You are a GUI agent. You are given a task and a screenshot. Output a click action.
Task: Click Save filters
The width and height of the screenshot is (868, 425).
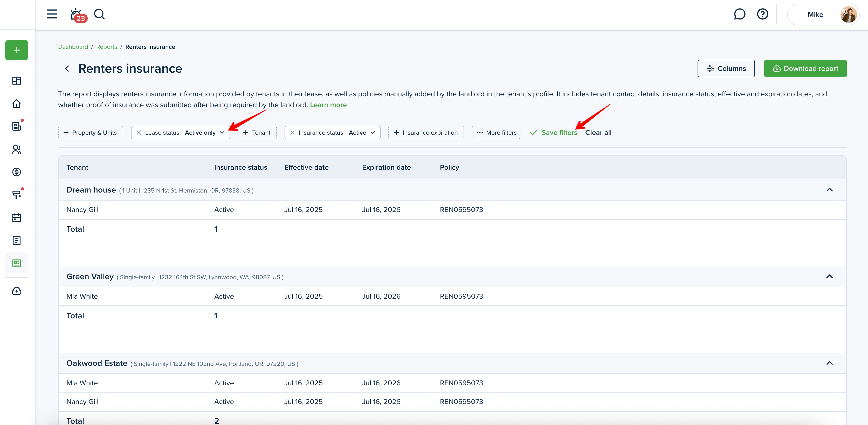click(x=554, y=133)
